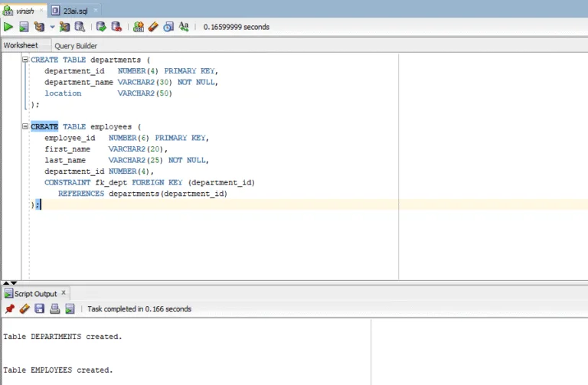Open the Query Builder tab
This screenshot has height=385, width=588.
(x=76, y=46)
